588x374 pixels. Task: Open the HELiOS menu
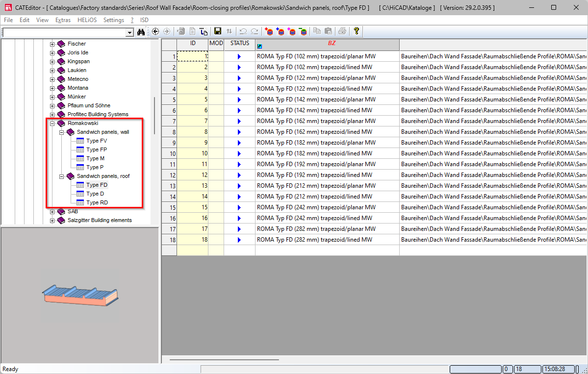pyautogui.click(x=87, y=20)
